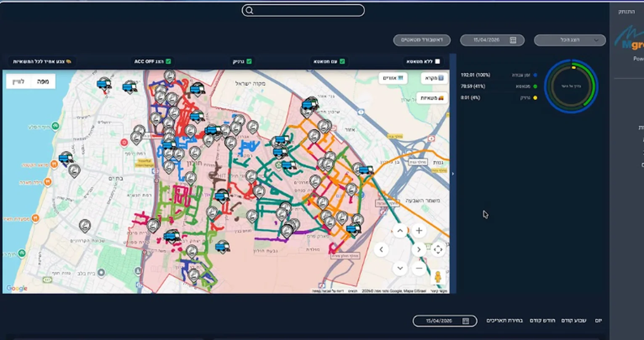The width and height of the screenshot is (644, 340).
Task: Click the 'משאיות' trucks button on map
Action: [x=432, y=98]
